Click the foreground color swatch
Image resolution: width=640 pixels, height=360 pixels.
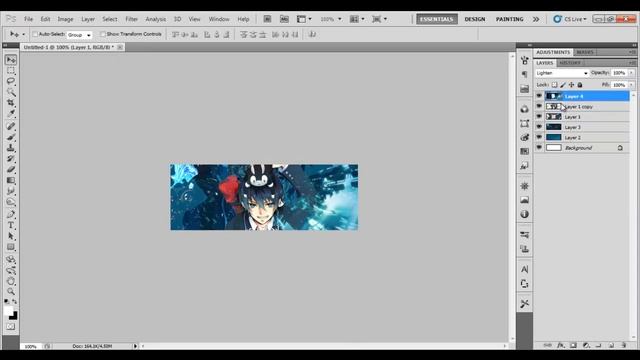tap(8, 311)
